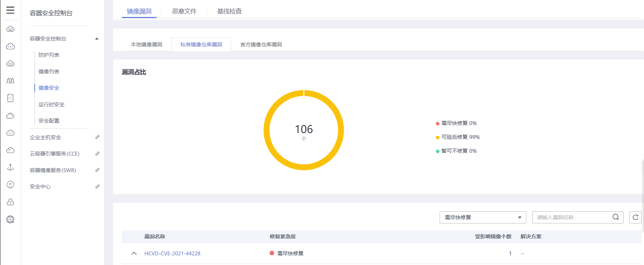Open 容器镜像服务(SWR) from the sidebar

[x=53, y=170]
